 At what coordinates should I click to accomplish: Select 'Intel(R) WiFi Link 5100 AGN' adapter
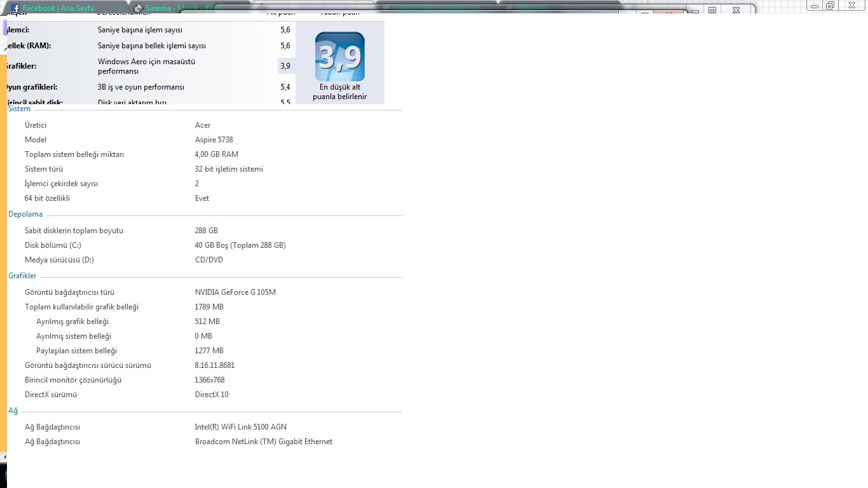pyautogui.click(x=241, y=427)
